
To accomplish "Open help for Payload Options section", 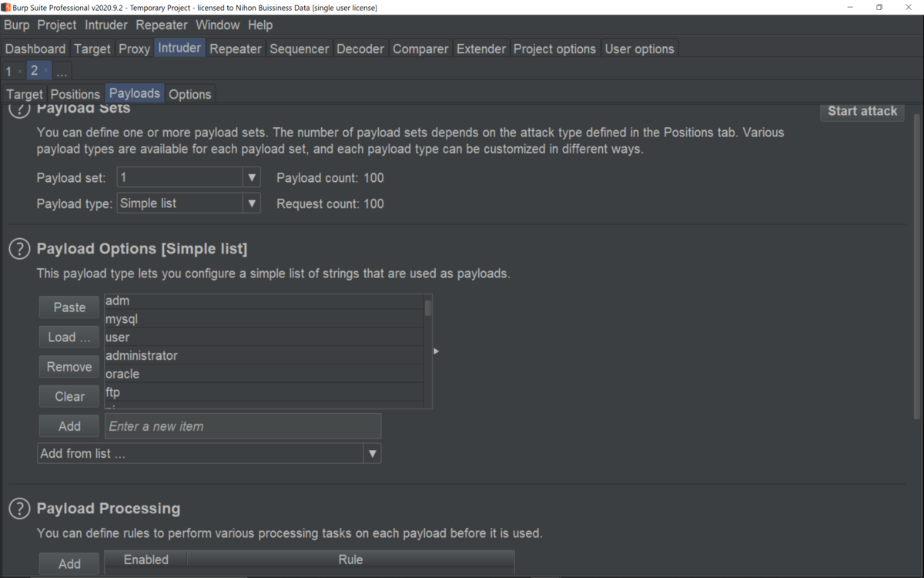I will point(19,249).
